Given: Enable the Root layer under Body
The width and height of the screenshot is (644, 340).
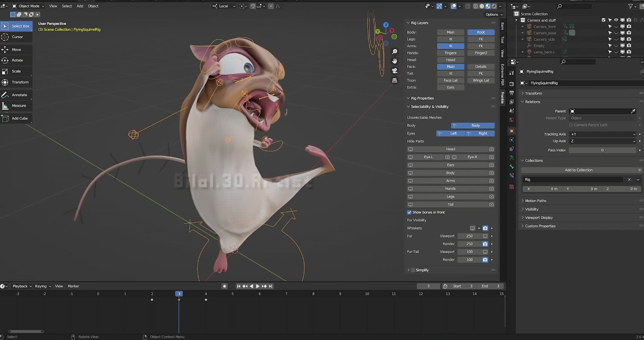Looking at the screenshot, I should point(481,32).
